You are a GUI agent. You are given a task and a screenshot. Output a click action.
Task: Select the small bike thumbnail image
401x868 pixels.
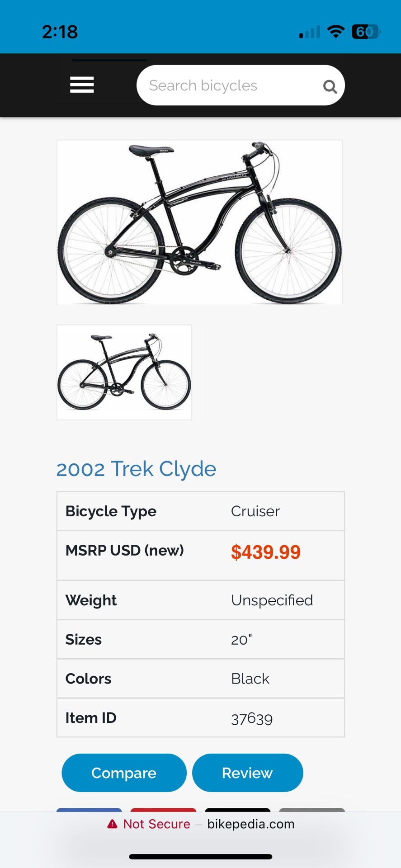(x=124, y=373)
